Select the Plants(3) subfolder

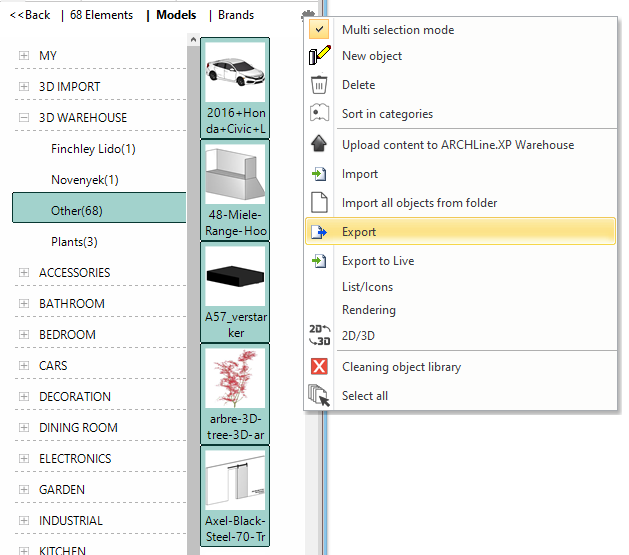(74, 242)
